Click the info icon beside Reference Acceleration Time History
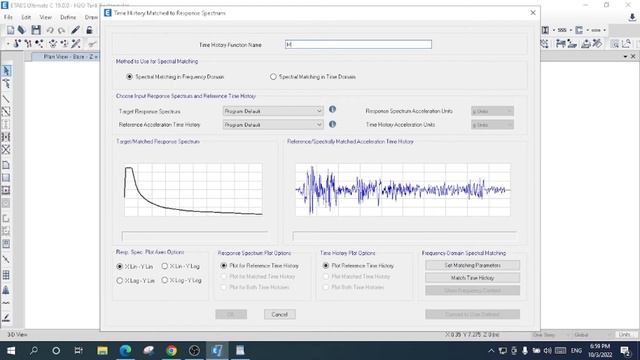640x360 pixels. (x=332, y=124)
